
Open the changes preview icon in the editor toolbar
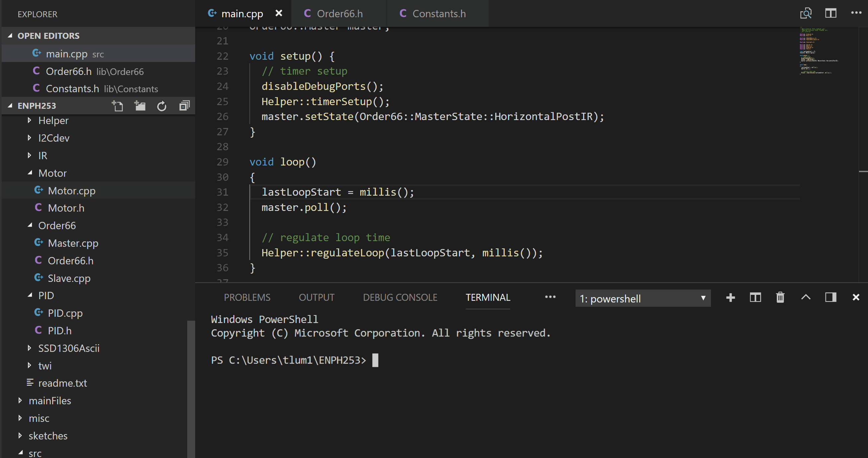[806, 14]
